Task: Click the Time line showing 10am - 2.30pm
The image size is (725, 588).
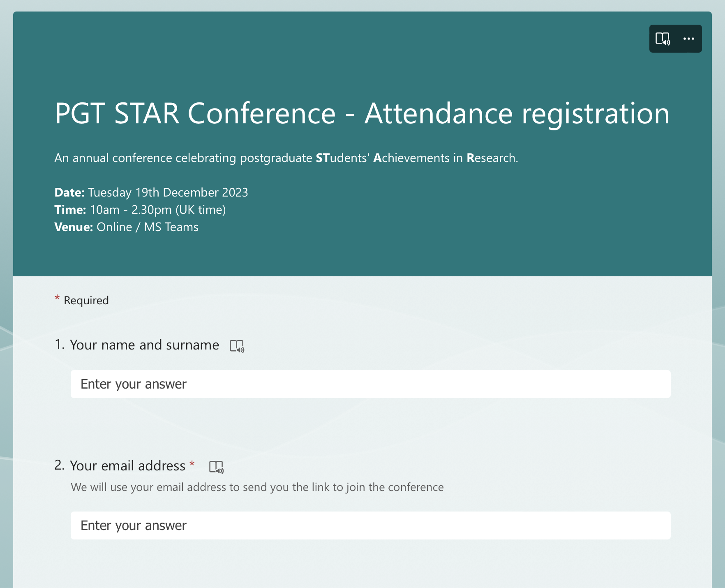Action: pos(140,210)
